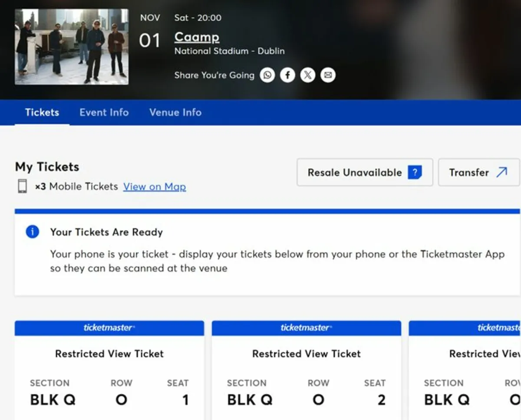Viewport: 521px width, 420px height.
Task: Switch to the Event Info tab
Action: click(x=104, y=112)
